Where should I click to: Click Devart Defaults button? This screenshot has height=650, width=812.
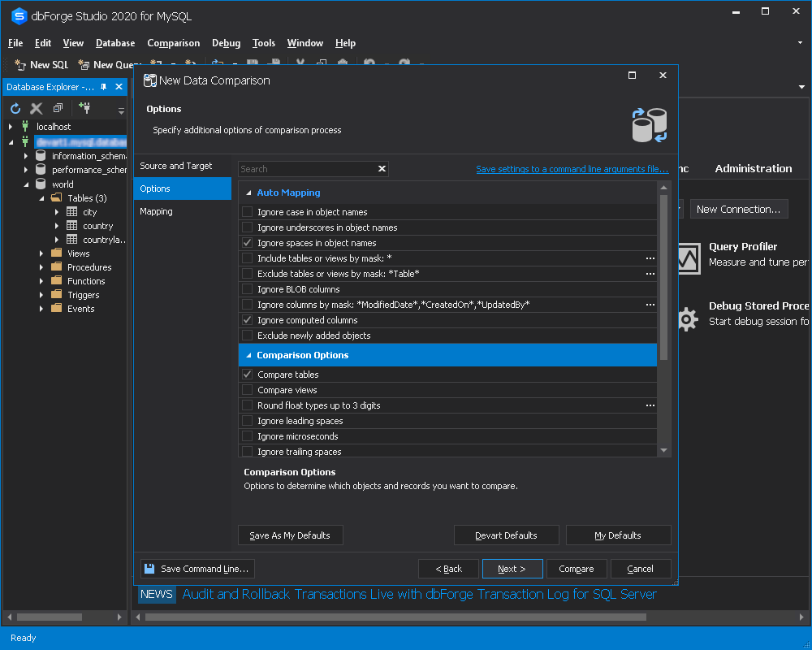(x=506, y=535)
